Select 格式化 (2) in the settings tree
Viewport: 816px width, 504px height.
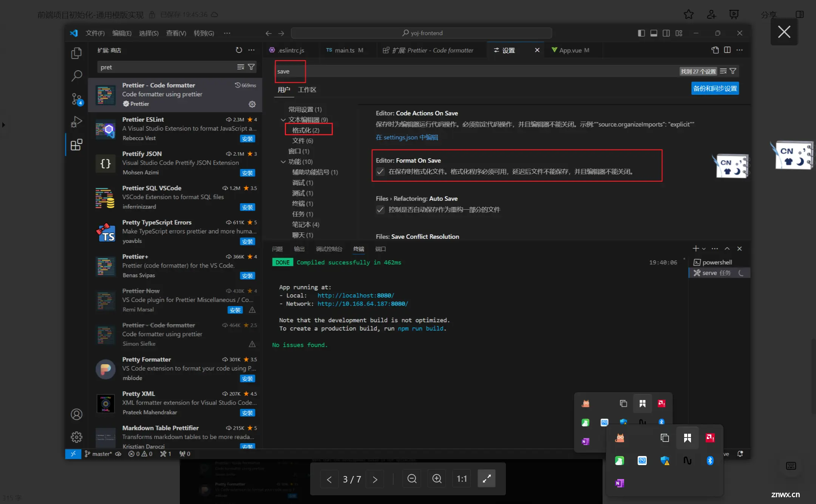306,130
